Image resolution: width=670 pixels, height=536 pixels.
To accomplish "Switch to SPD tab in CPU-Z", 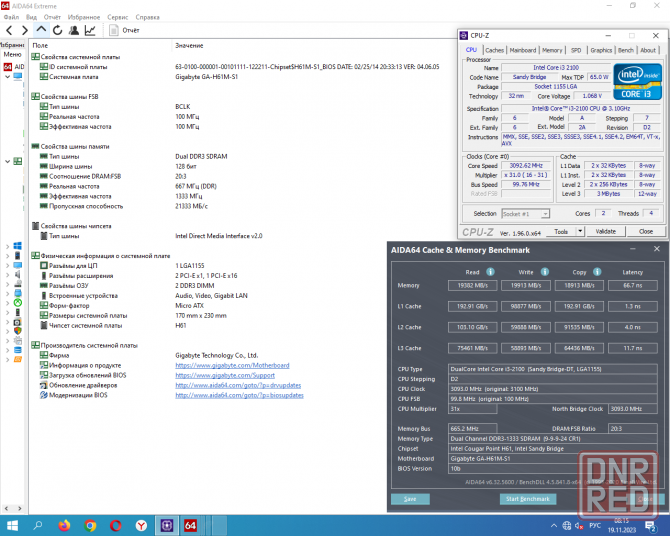I will [x=576, y=50].
